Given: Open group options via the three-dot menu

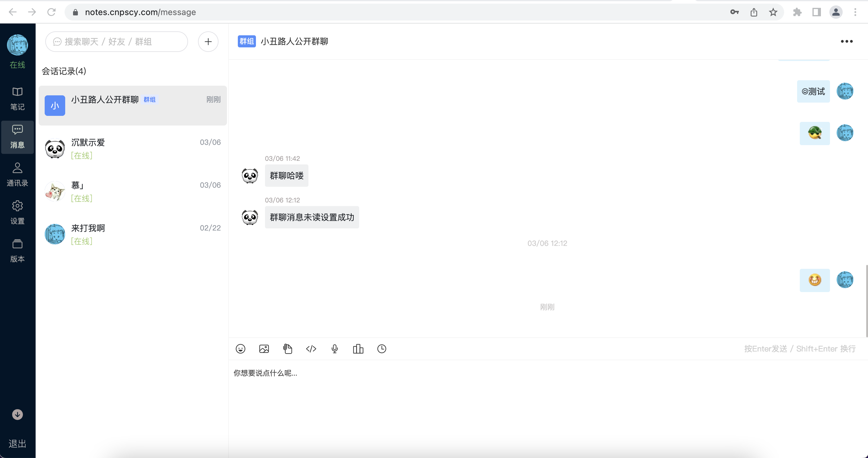Looking at the screenshot, I should 847,41.
